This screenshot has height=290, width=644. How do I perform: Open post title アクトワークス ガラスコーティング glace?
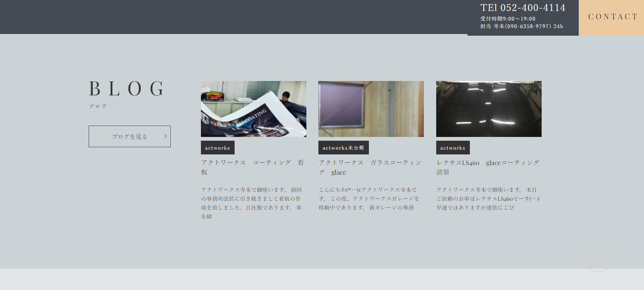click(370, 167)
